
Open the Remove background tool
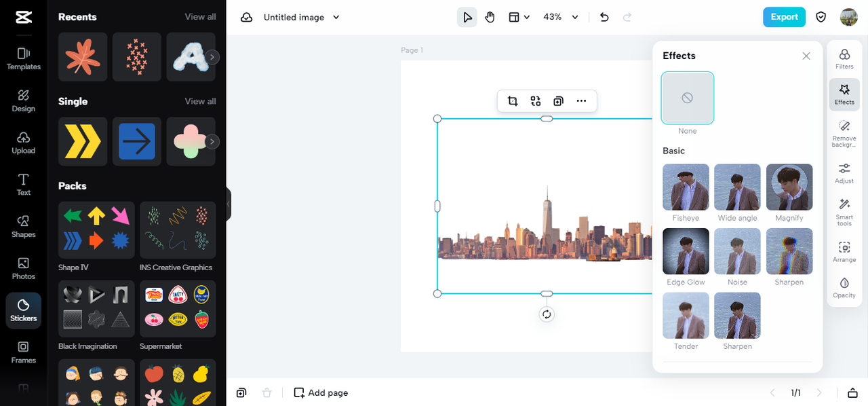844,134
